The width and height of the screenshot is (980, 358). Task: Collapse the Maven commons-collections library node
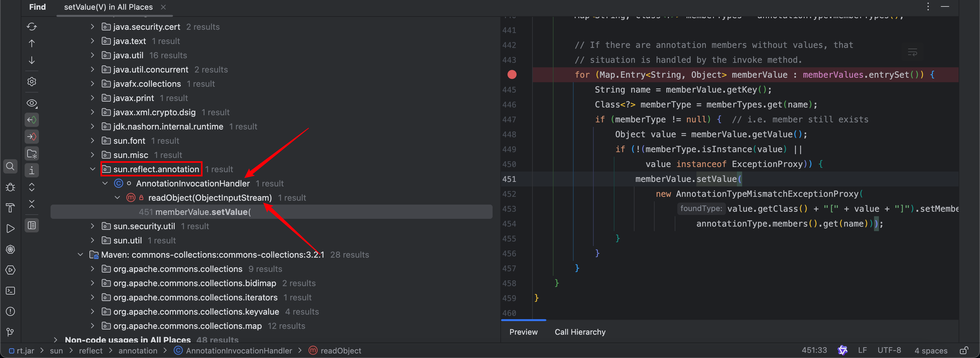click(x=80, y=255)
